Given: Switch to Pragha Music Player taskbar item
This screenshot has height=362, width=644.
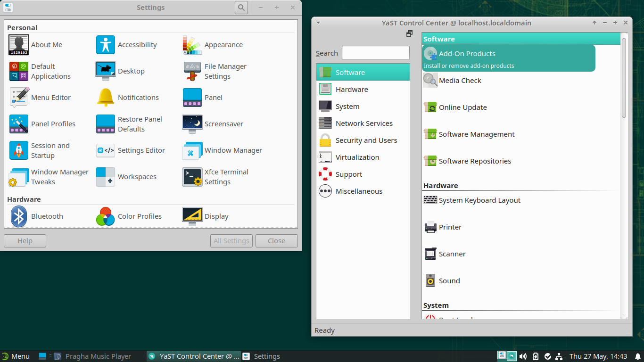Looking at the screenshot, I should pos(92,356).
